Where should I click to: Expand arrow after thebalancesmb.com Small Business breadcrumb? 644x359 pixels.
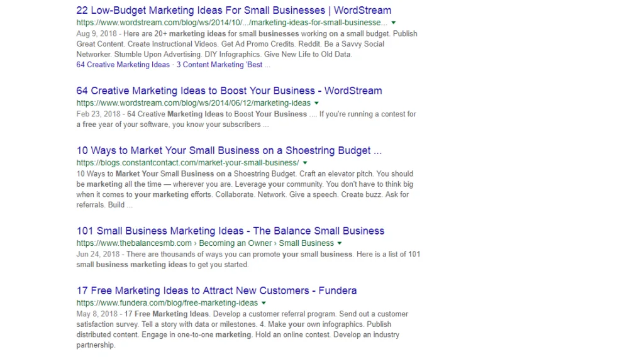coord(340,243)
